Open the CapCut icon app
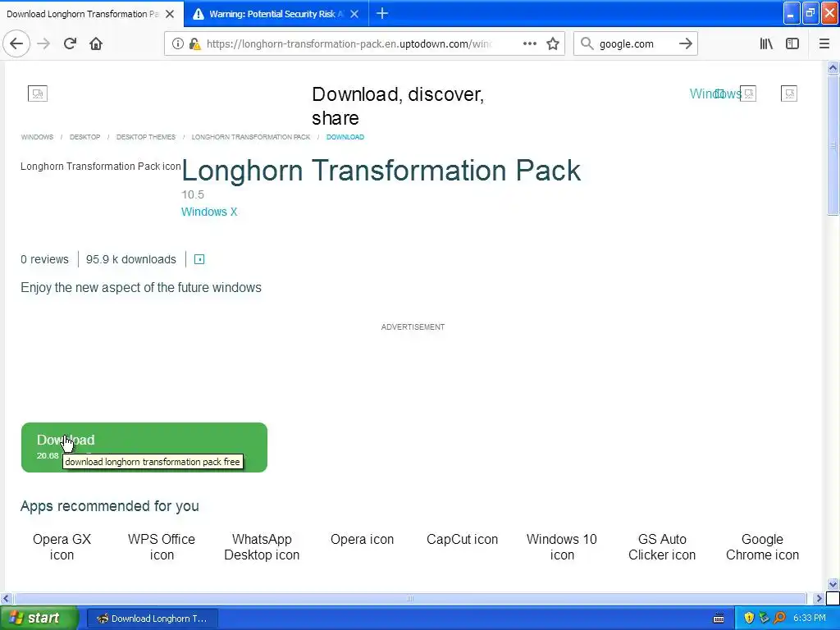840x630 pixels. [x=462, y=540]
